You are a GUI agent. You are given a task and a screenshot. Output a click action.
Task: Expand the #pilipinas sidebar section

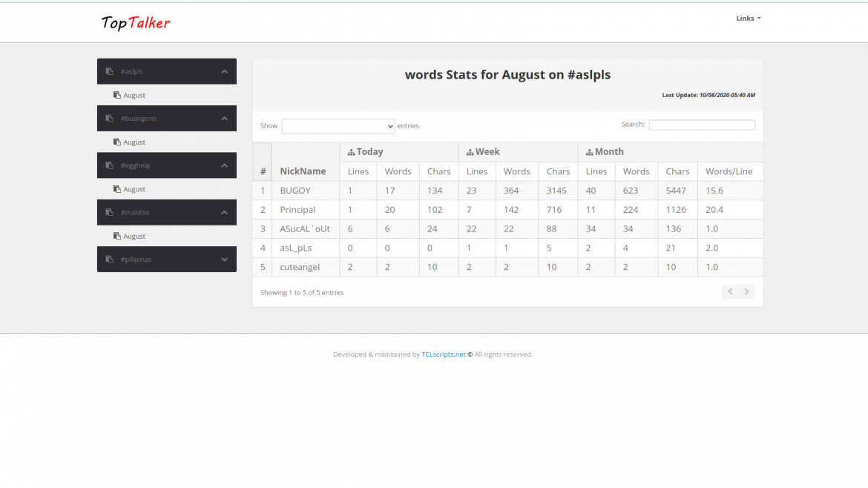click(x=224, y=260)
